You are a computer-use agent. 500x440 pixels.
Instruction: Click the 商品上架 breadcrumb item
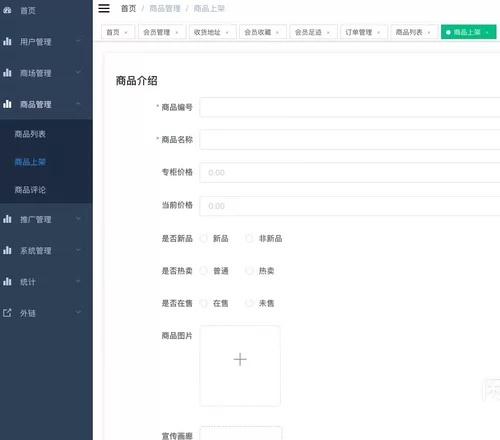[x=209, y=9]
